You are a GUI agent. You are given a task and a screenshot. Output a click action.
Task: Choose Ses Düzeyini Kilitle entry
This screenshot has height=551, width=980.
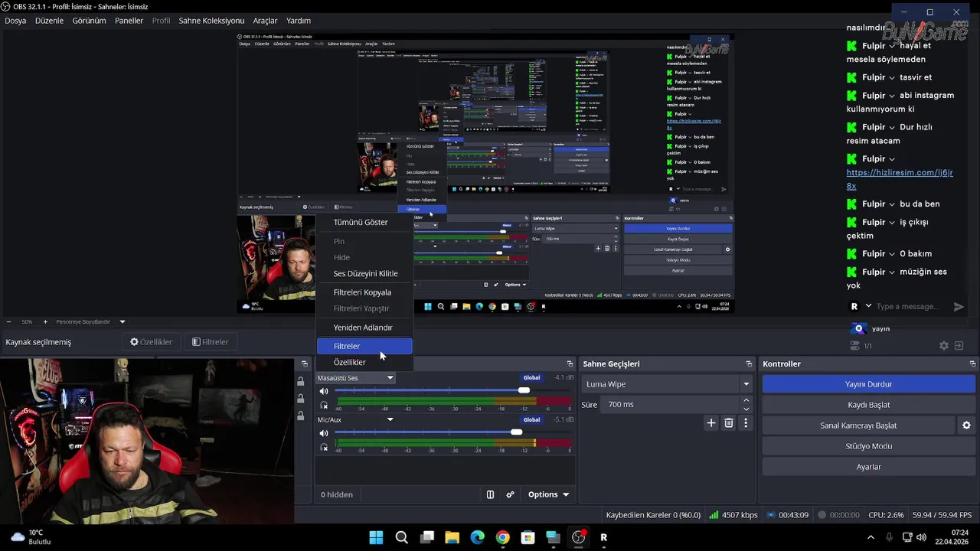[364, 273]
